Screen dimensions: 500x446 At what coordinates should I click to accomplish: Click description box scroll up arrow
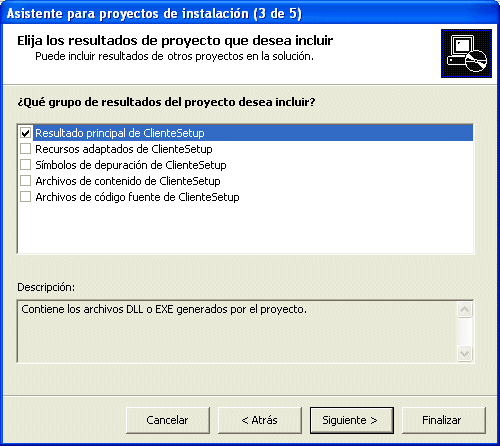[465, 310]
